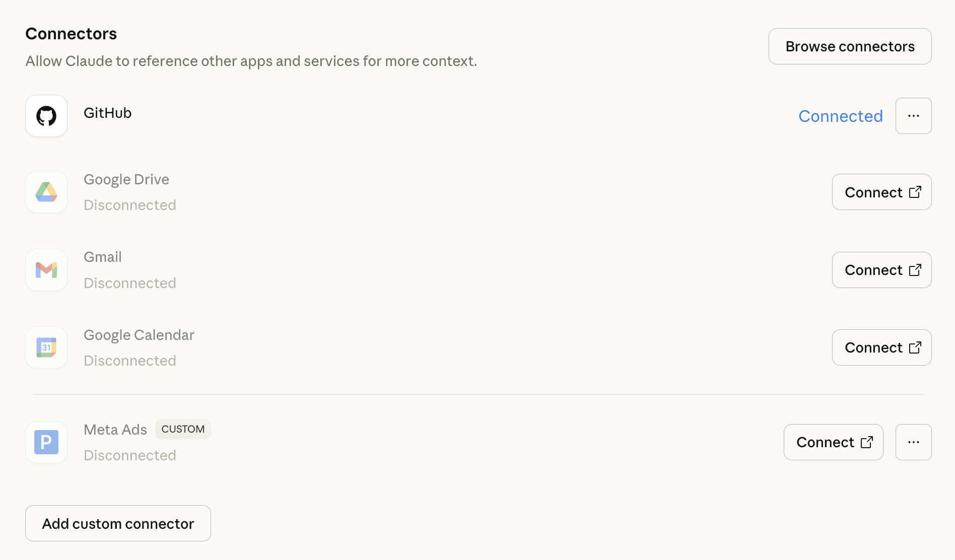This screenshot has height=560, width=955.
Task: Open Browse connectors
Action: pyautogui.click(x=850, y=46)
